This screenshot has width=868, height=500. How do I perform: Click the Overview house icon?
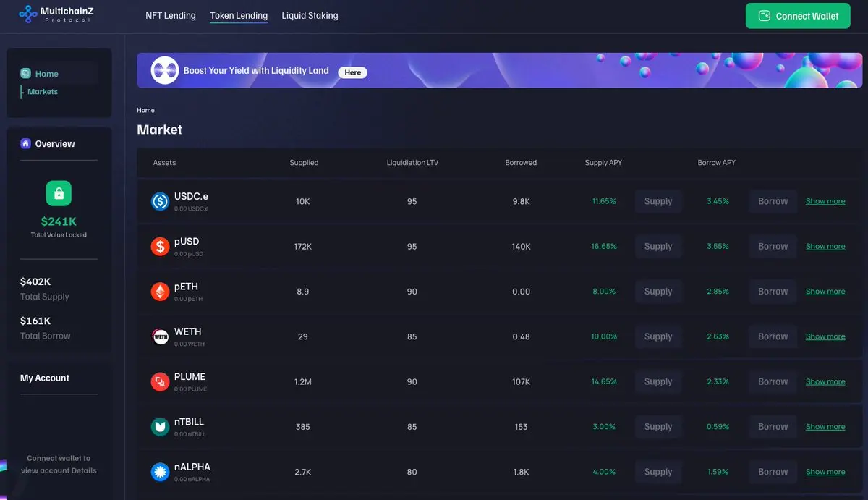point(25,143)
